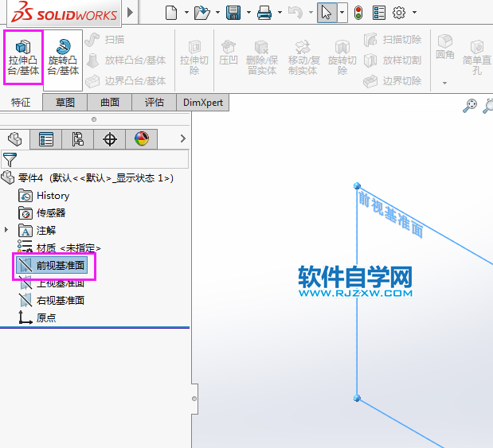Open the Options gear dropdown arrow
Viewport: 493px width, 448px height.
[414, 13]
